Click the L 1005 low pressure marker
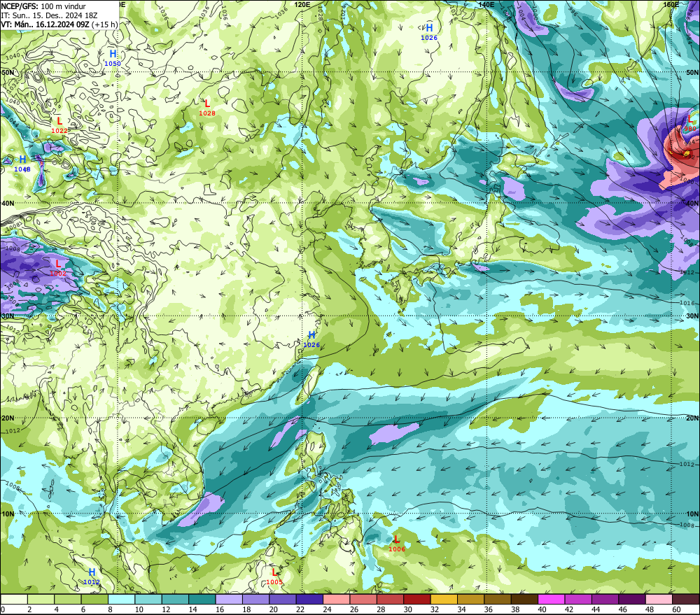The image size is (700, 615). point(274,577)
